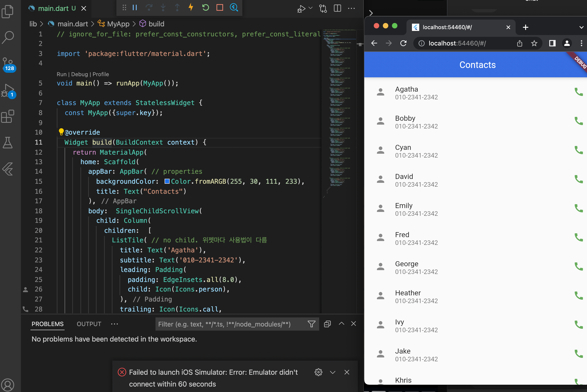Screen dimensions: 587x392
Task: Switch to the OUTPUT panel tab
Action: coord(89,324)
